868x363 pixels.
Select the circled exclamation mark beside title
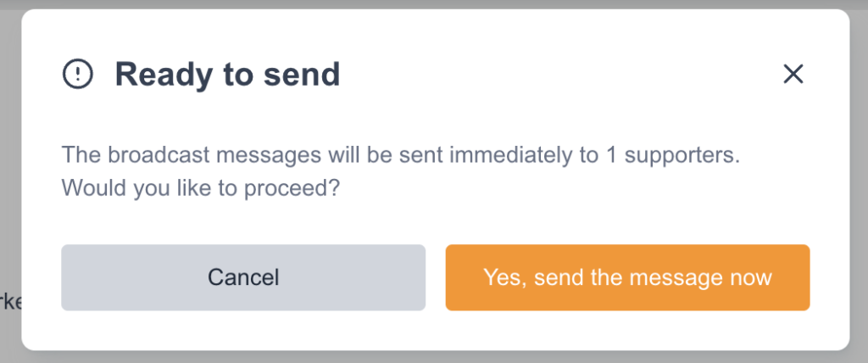click(x=77, y=75)
